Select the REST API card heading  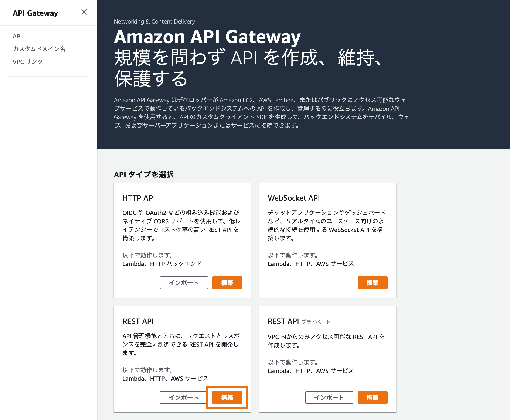click(138, 321)
